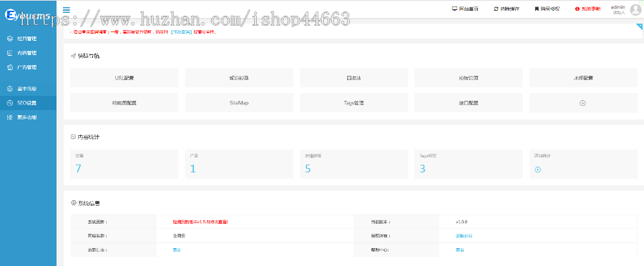Click the EyouCMS logo
The image size is (644, 266).
(x=27, y=15)
